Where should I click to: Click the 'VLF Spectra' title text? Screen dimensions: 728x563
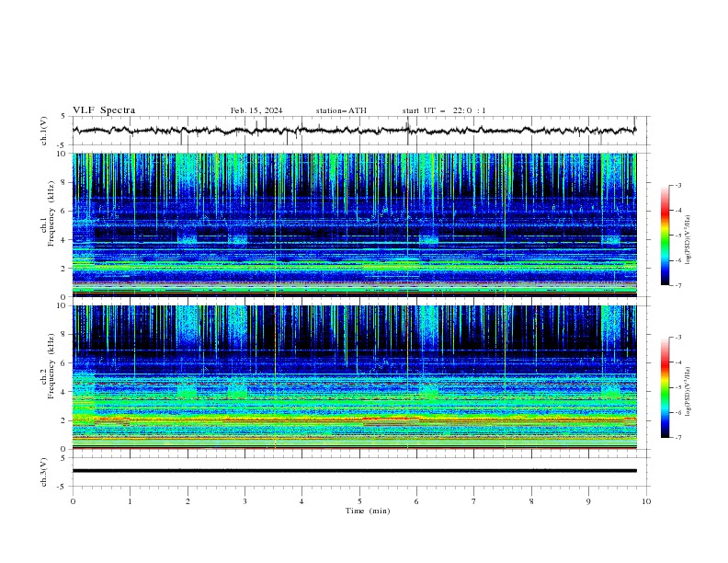pyautogui.click(x=104, y=110)
